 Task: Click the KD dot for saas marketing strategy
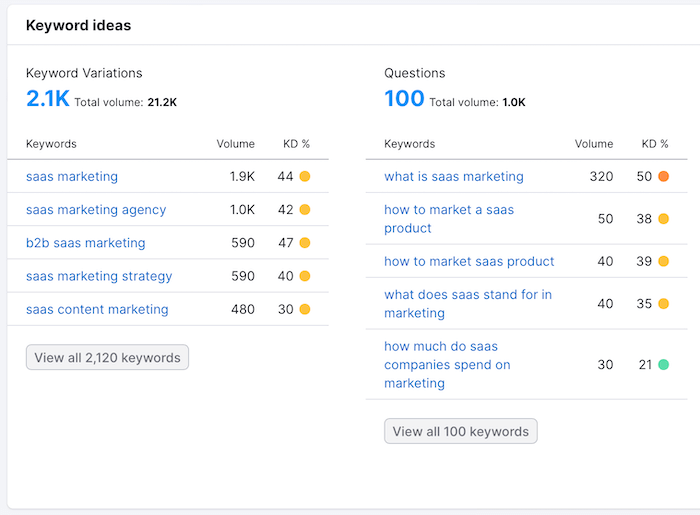[x=305, y=276]
